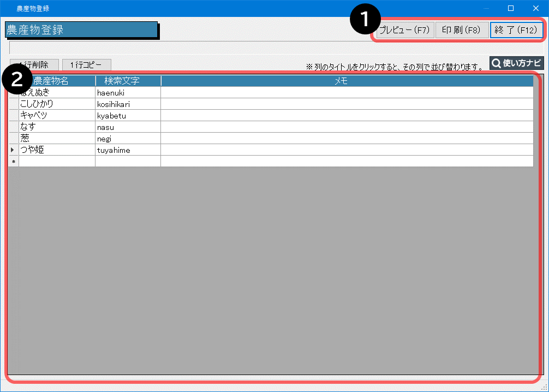Sort by the 農産物名 column header
This screenshot has width=549, height=392.
click(57, 81)
